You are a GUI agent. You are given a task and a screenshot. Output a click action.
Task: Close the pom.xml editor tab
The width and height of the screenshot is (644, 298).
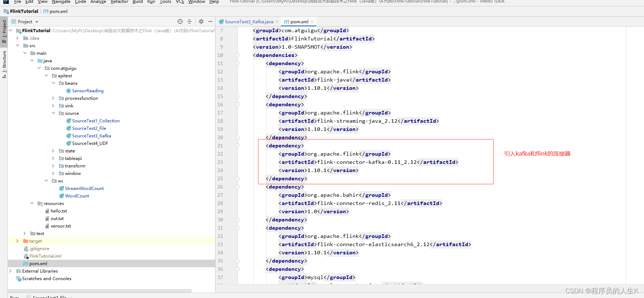click(312, 22)
